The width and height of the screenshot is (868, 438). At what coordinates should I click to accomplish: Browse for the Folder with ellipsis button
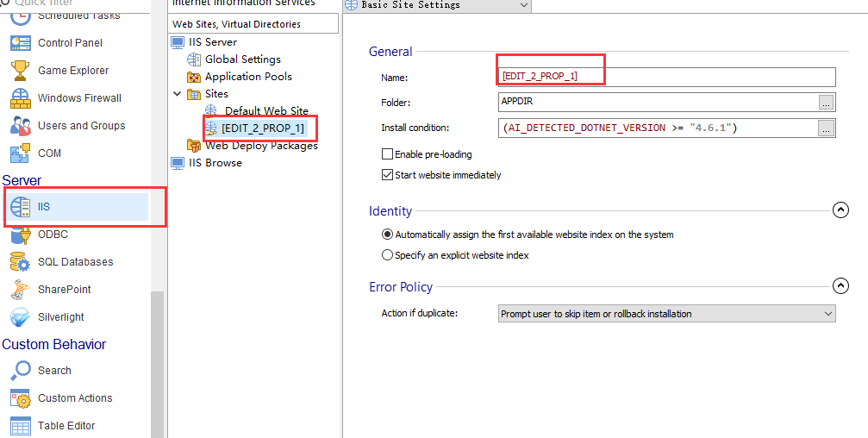[826, 103]
